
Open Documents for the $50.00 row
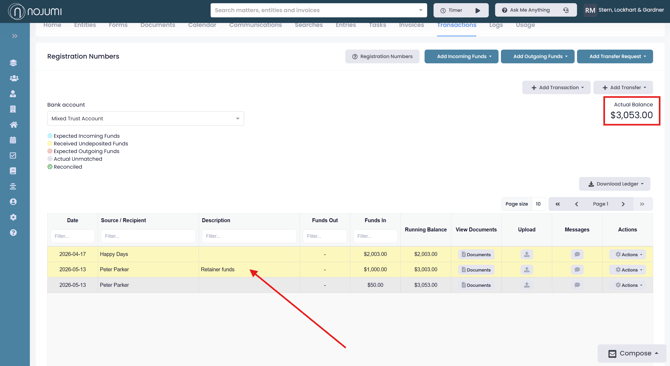tap(476, 285)
